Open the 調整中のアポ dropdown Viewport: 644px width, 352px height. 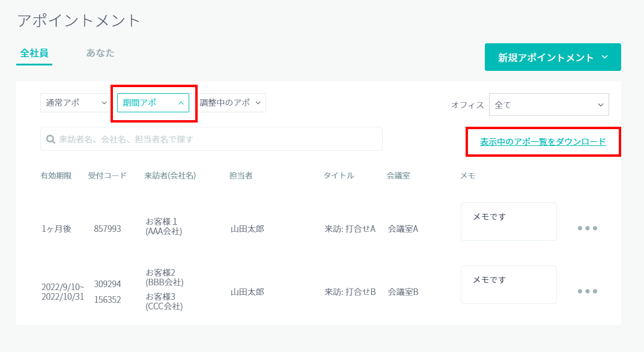pos(231,103)
